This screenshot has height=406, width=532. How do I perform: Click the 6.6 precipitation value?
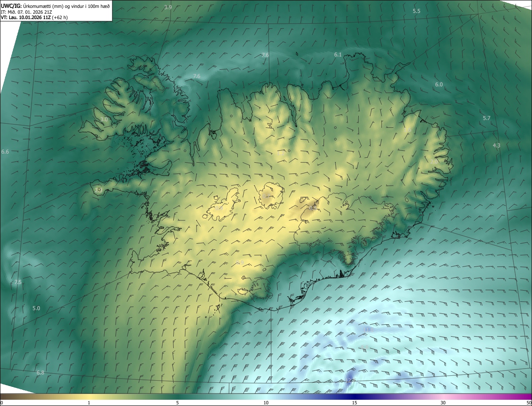(5, 152)
